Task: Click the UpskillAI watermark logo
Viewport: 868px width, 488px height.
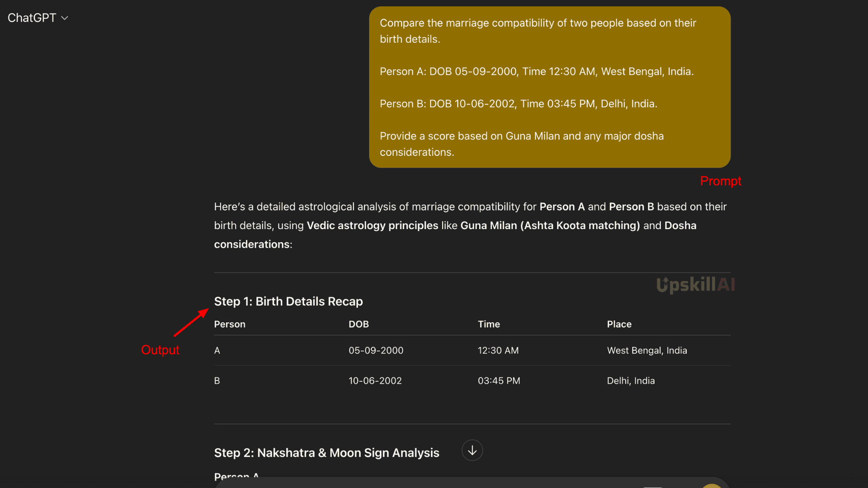Action: pyautogui.click(x=695, y=285)
